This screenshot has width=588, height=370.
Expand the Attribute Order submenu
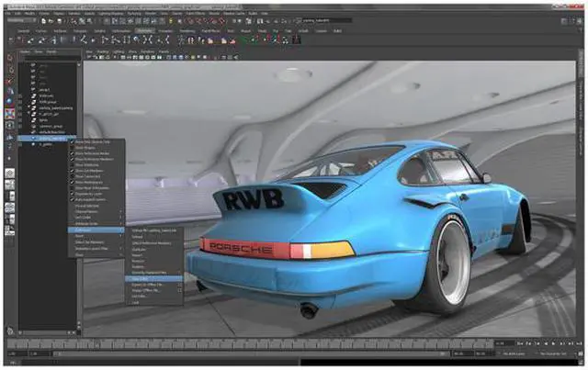click(96, 223)
